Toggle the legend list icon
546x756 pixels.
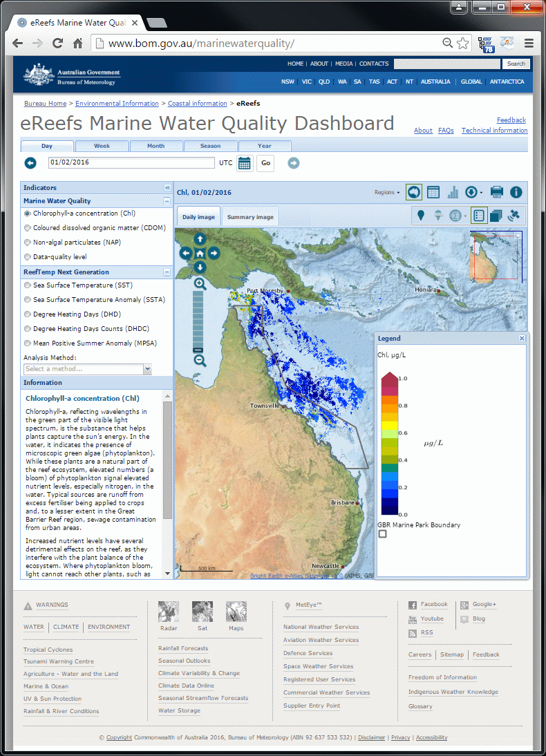click(479, 216)
